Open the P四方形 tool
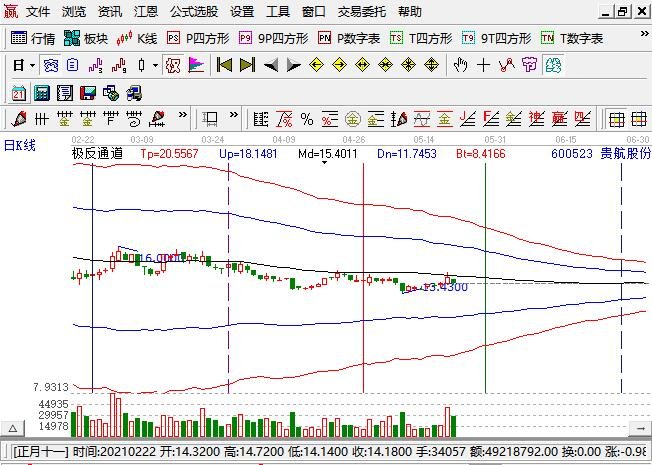This screenshot has width=652, height=465. pyautogui.click(x=198, y=39)
